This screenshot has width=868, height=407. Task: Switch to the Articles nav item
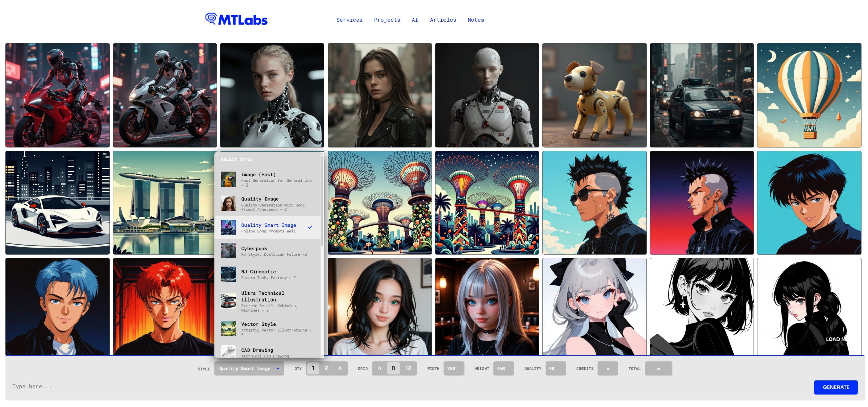click(443, 20)
